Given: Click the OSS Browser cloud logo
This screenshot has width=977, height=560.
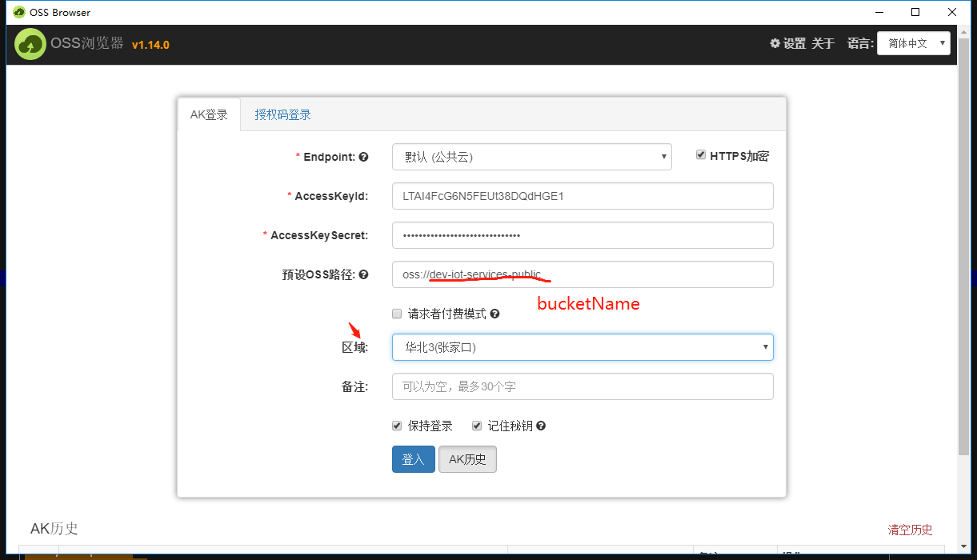Looking at the screenshot, I should (30, 44).
